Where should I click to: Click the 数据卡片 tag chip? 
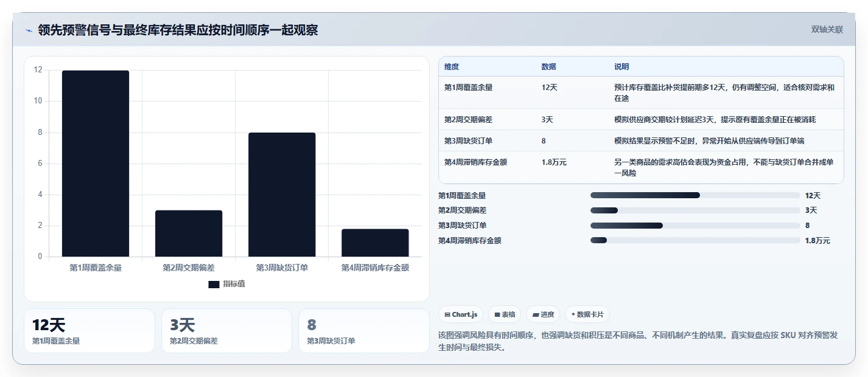coord(587,314)
